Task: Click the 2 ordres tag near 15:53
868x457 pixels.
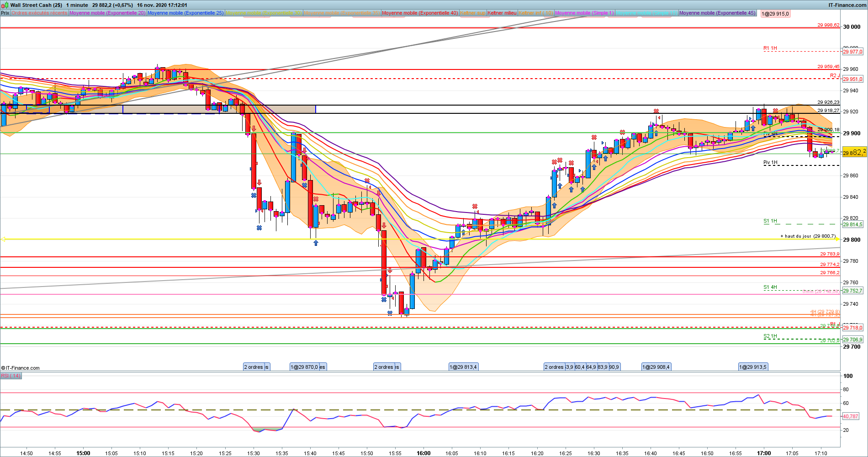Action: pyautogui.click(x=384, y=367)
